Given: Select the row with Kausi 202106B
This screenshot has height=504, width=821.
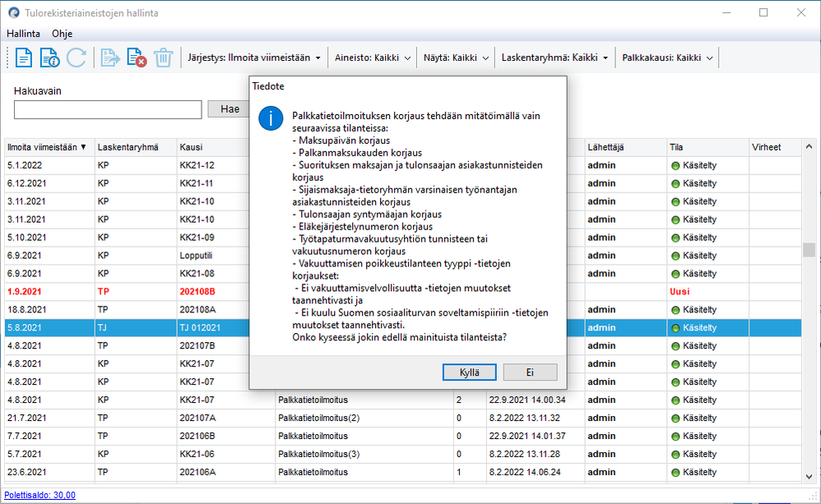Looking at the screenshot, I should click(403, 436).
